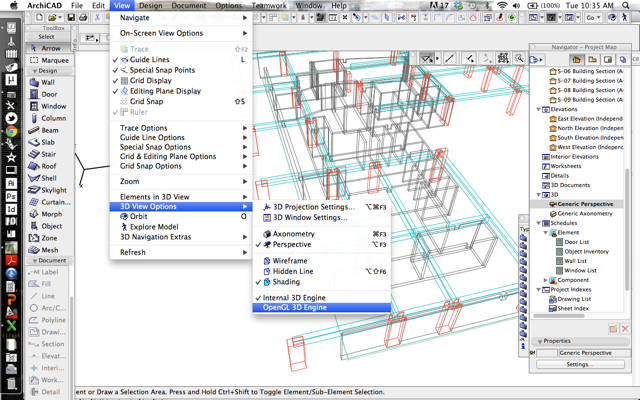Screen dimensions: 640x400
Task: Select Generic Axonometry in Navigator
Action: 584,214
